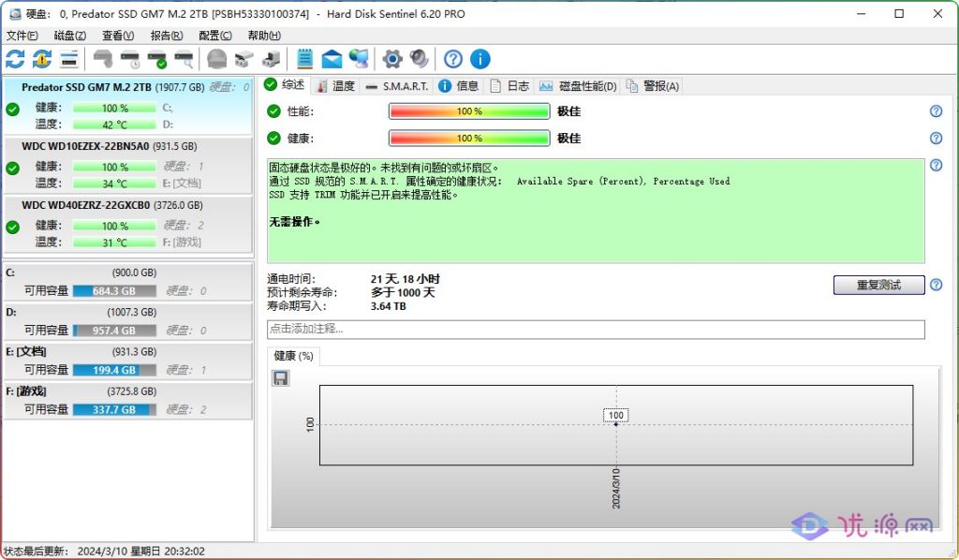Open the 查看(V) menu

point(118,36)
